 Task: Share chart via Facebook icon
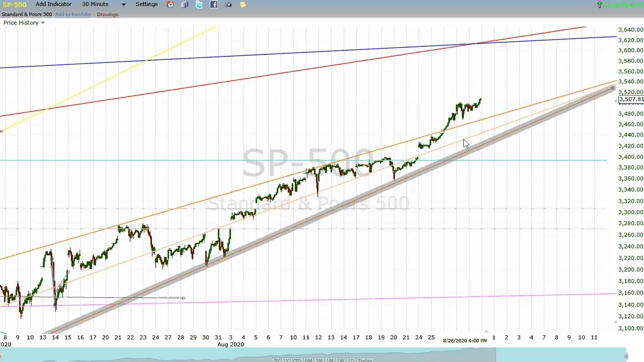click(x=214, y=5)
